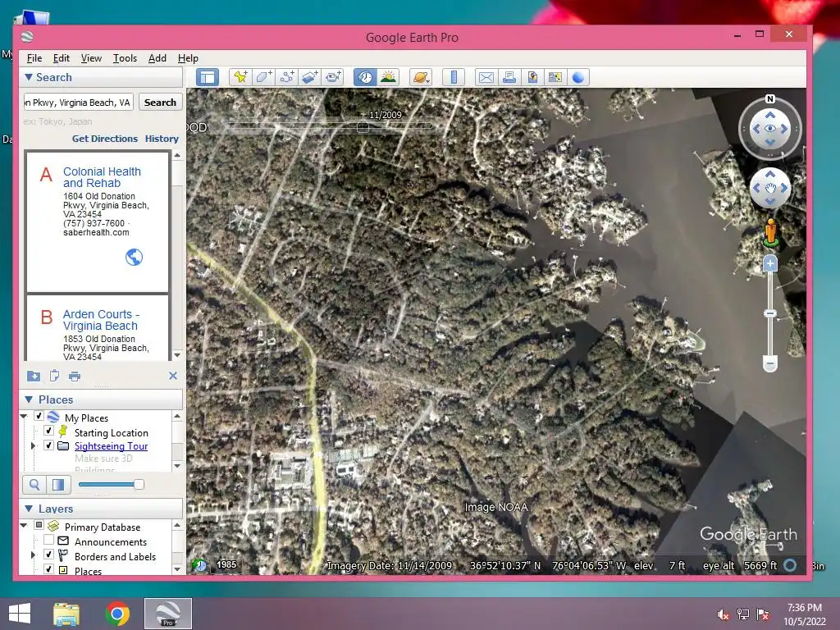Screen dimensions: 840x630
Task: Email the current view via envelope icon
Action: (x=486, y=77)
